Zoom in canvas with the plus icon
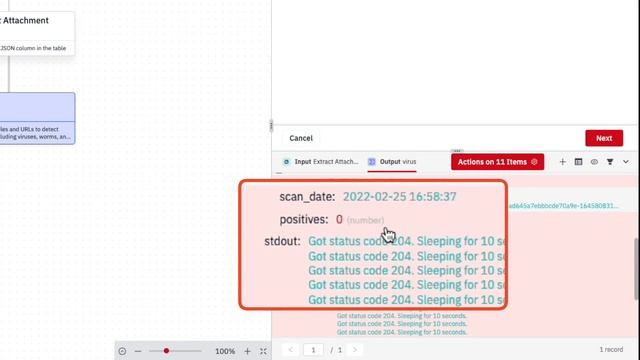The height and width of the screenshot is (360, 640). coord(247,351)
